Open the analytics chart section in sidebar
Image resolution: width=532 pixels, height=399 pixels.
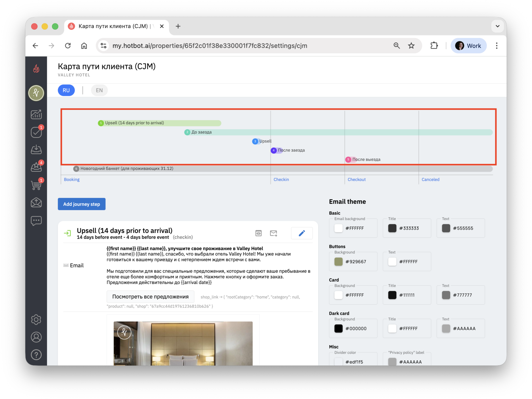click(x=36, y=114)
